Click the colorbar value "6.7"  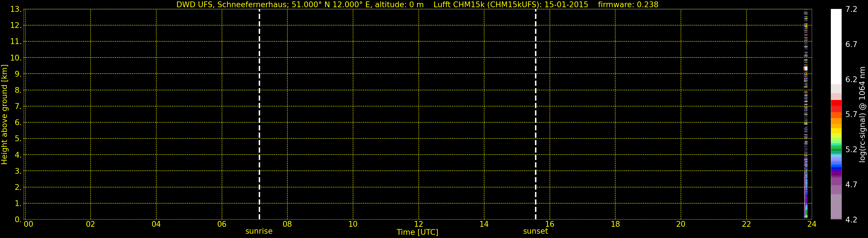(851, 44)
